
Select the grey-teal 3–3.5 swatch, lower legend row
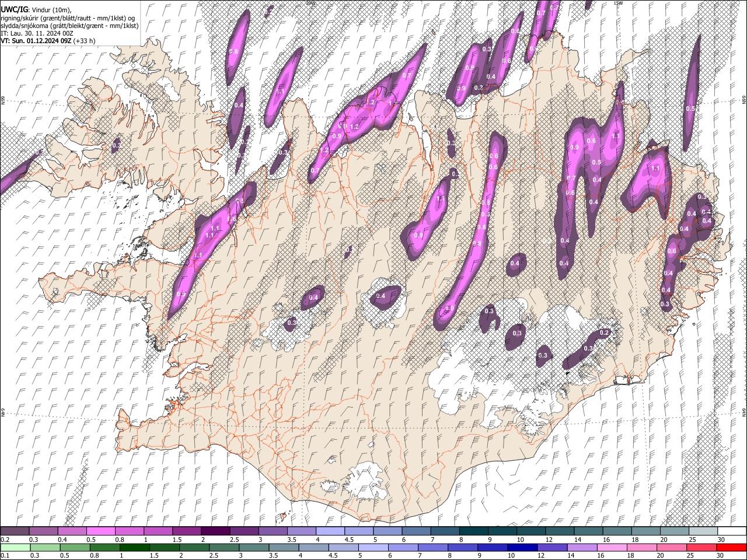[254, 547]
